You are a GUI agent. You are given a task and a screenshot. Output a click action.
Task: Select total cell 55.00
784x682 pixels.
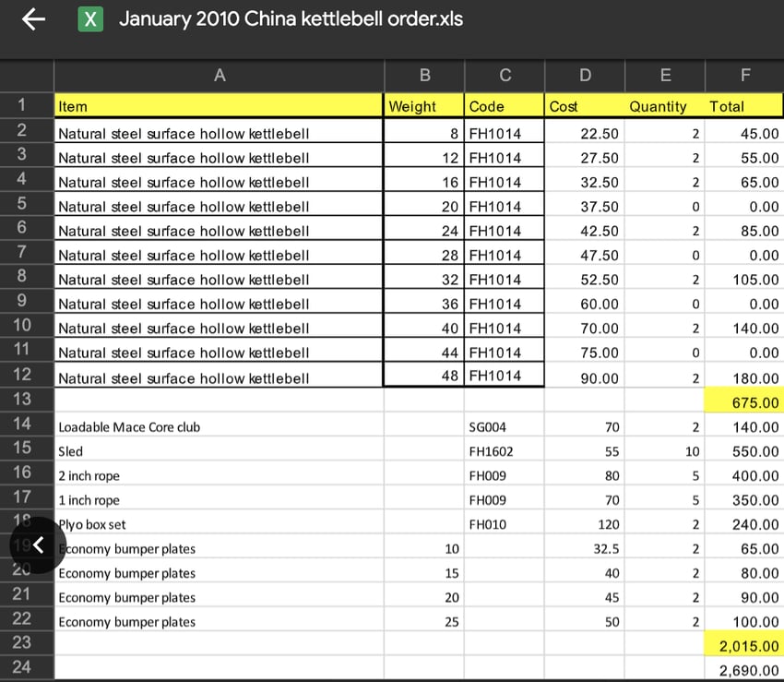(x=744, y=156)
